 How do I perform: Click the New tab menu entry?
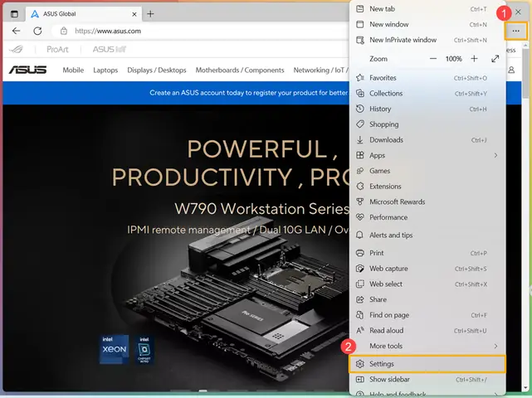[x=427, y=9]
